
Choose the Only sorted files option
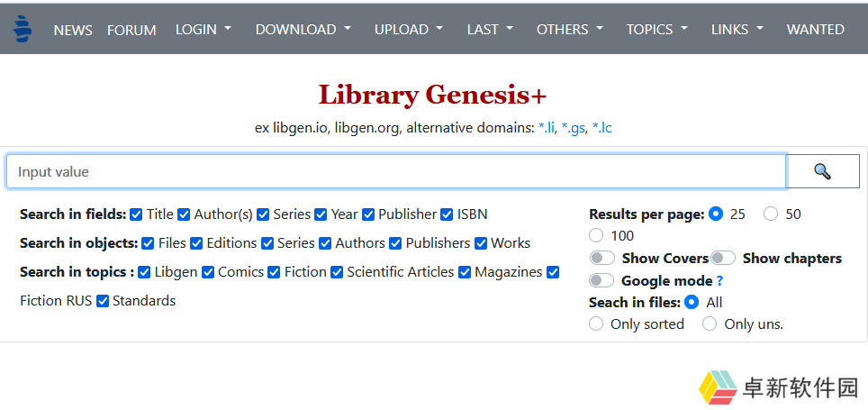pyautogui.click(x=596, y=324)
